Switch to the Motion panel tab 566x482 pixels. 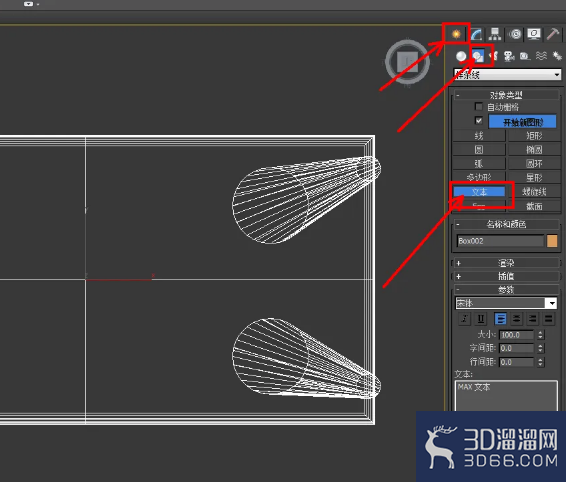tap(515, 34)
